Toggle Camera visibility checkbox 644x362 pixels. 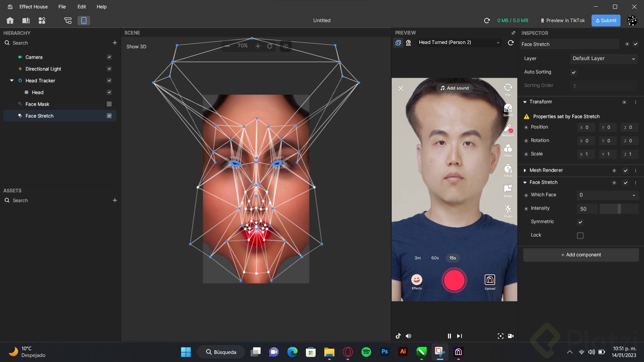[x=109, y=57]
